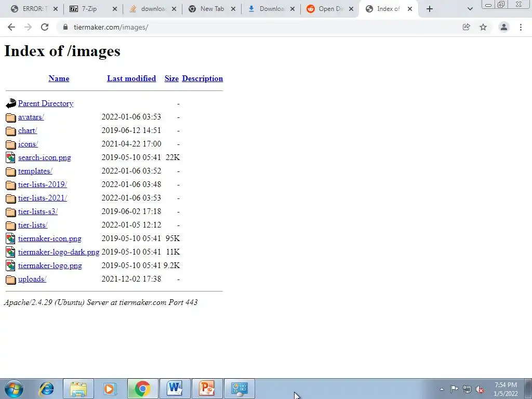Viewport: 532px width, 399px height.
Task: Close the 7-Zip tab
Action: [x=115, y=9]
